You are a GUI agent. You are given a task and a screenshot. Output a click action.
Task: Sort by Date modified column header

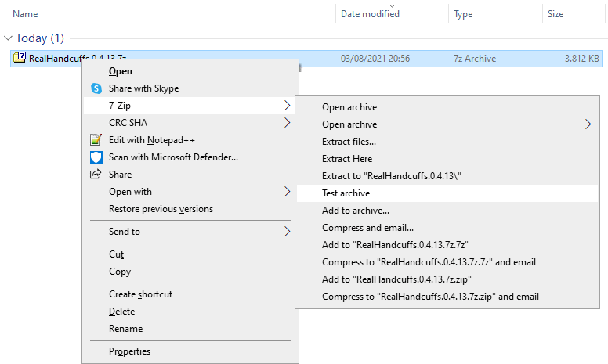(x=370, y=14)
